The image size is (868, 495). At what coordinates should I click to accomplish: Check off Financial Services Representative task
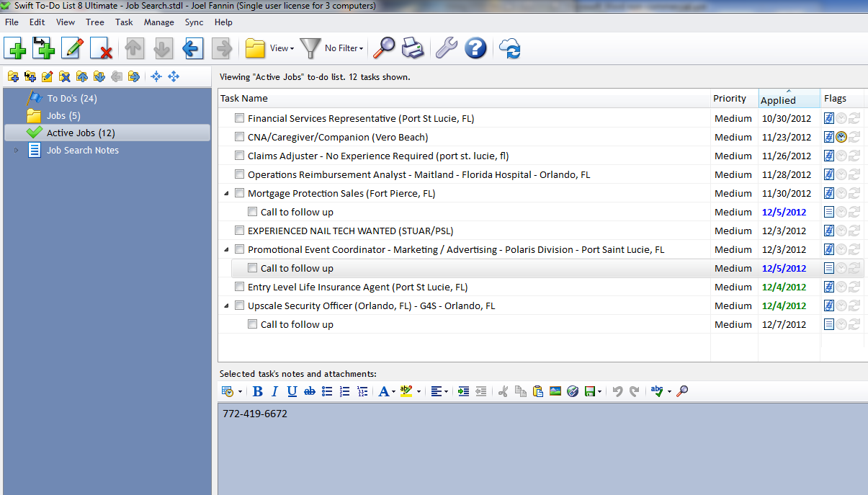coord(240,118)
